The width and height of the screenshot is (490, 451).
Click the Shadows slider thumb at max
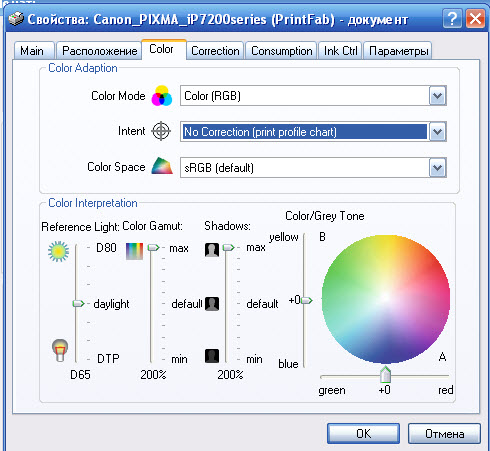pyautogui.click(x=228, y=247)
